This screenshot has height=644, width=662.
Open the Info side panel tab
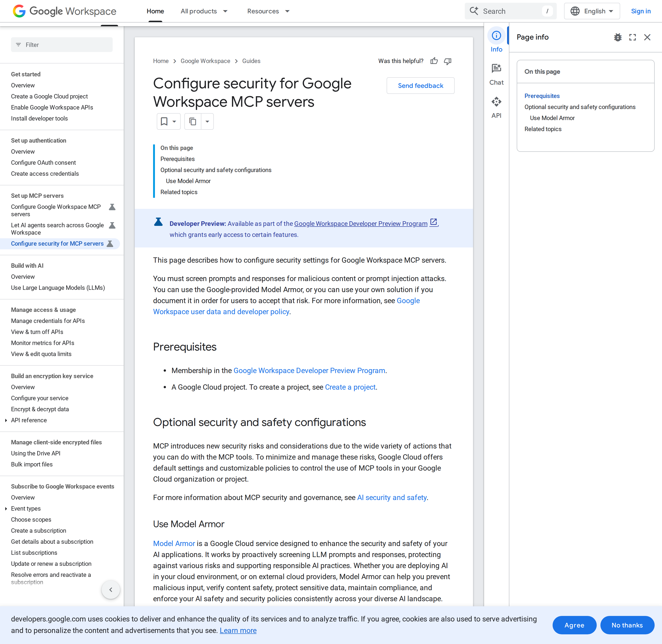tap(496, 40)
